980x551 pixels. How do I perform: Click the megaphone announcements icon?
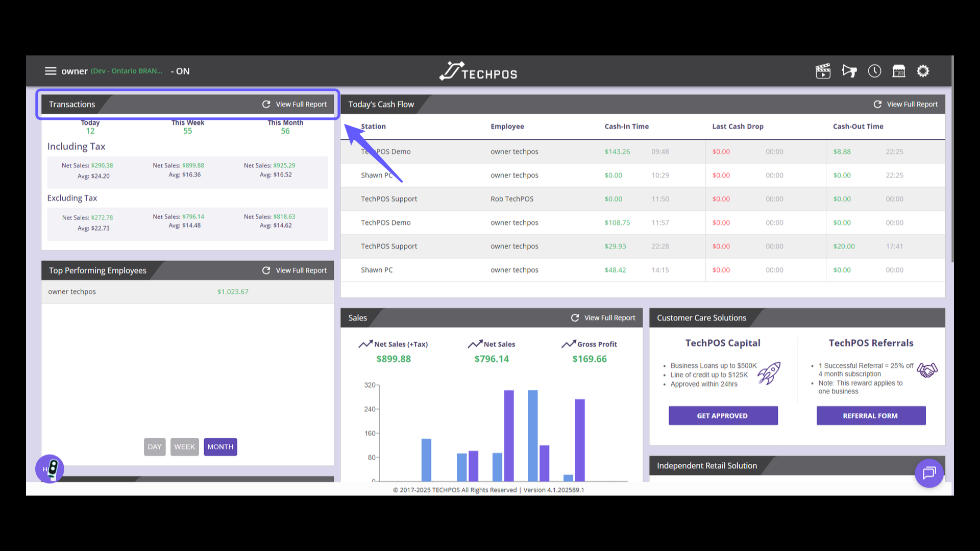pos(849,71)
